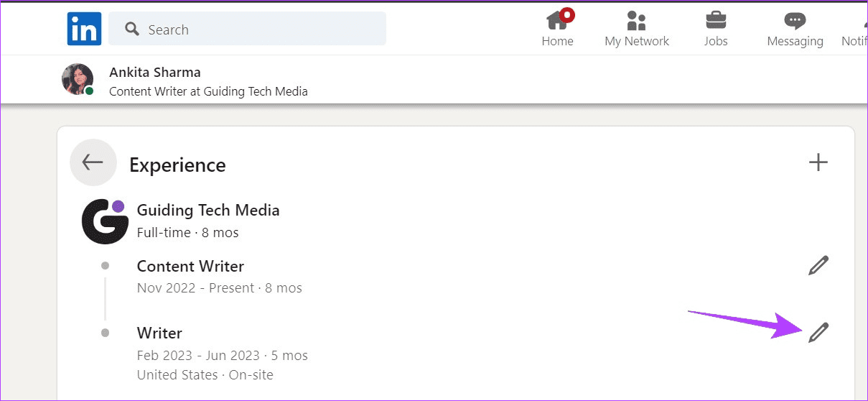Click 'Nov 2022 - Present · 8 mos'
868x401 pixels.
(x=220, y=288)
